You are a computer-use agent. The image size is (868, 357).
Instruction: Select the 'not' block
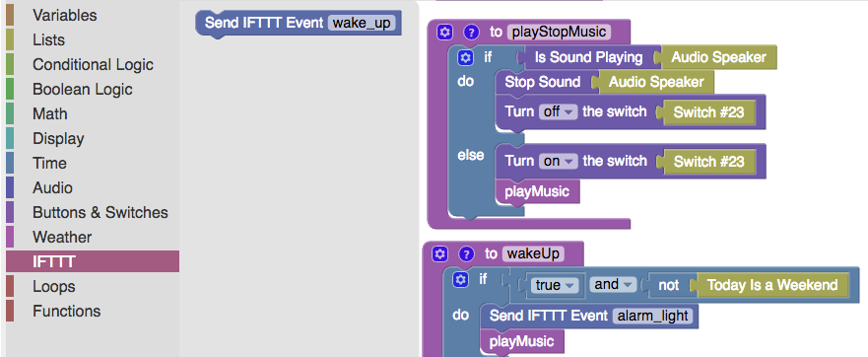(669, 285)
